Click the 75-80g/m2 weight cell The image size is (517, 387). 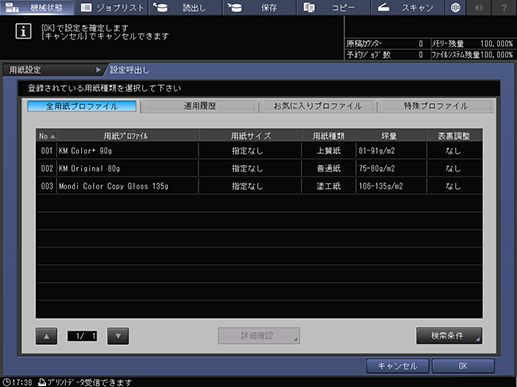pyautogui.click(x=391, y=168)
